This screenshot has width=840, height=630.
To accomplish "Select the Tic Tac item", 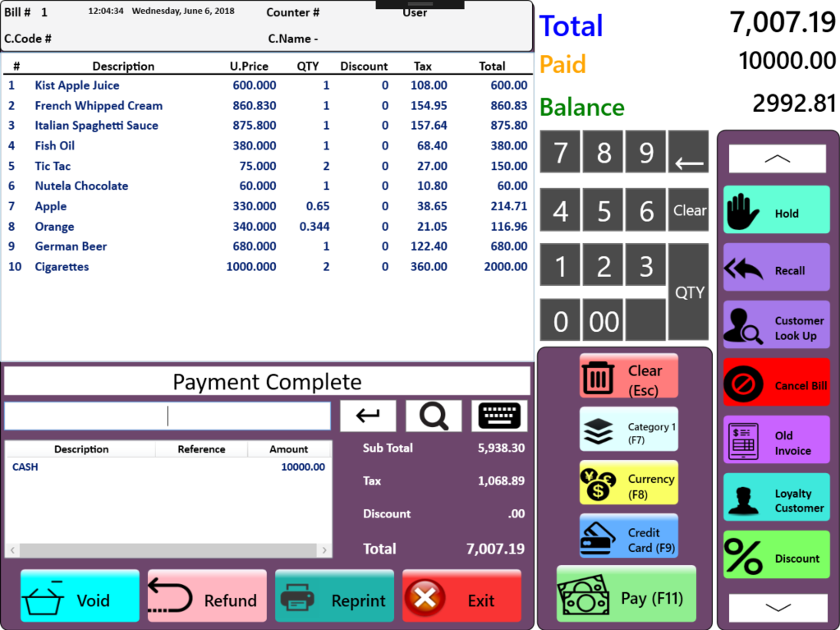I will pyautogui.click(x=268, y=166).
